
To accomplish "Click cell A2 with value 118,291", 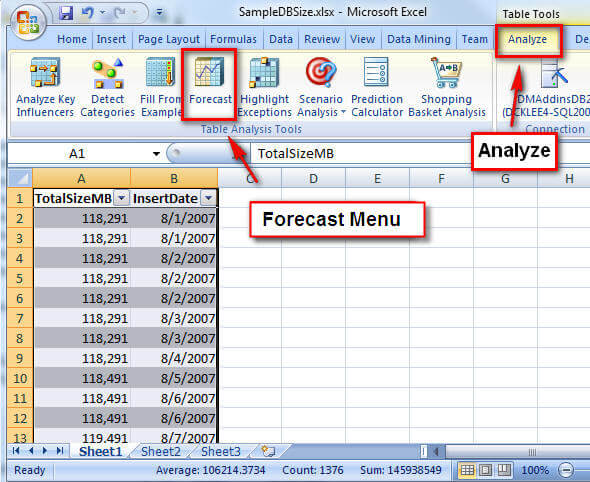I will pos(82,218).
